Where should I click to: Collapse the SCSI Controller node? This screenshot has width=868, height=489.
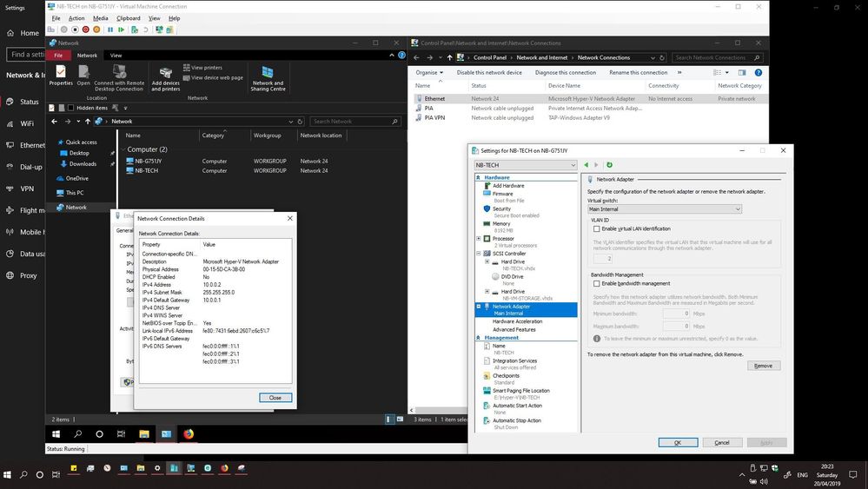[x=479, y=254]
